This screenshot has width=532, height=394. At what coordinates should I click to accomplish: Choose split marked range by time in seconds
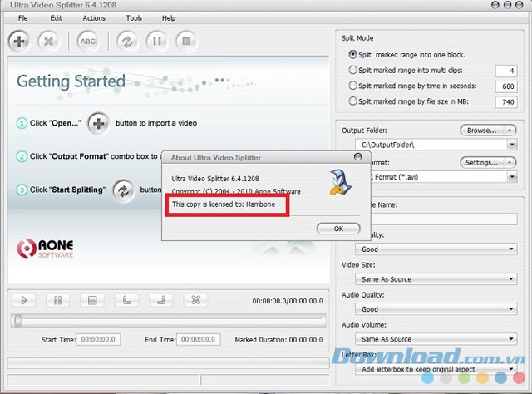353,86
